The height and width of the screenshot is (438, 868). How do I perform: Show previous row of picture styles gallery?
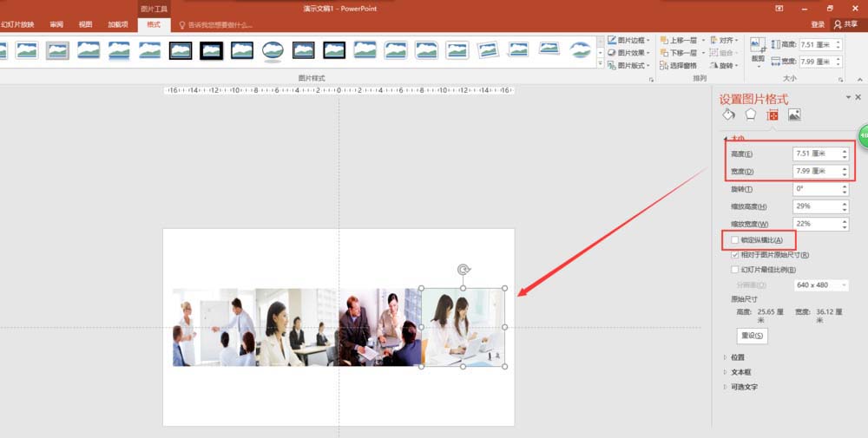[x=601, y=42]
